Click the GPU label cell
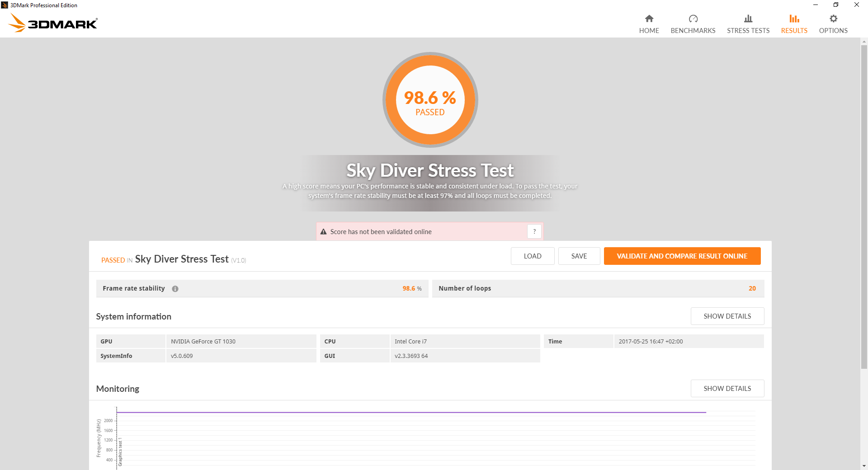This screenshot has width=868, height=470. 131,342
